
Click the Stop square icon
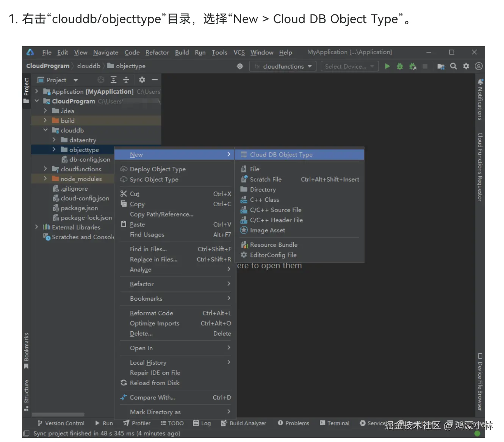[x=425, y=66]
